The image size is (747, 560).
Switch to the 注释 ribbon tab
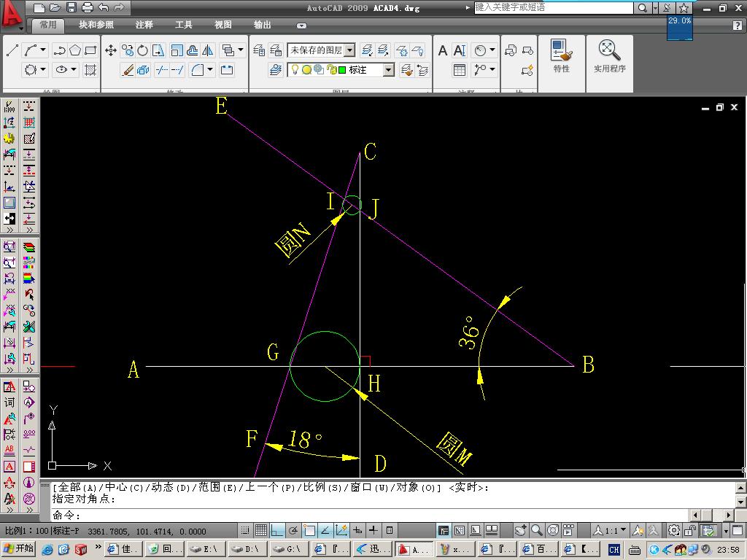[x=144, y=25]
